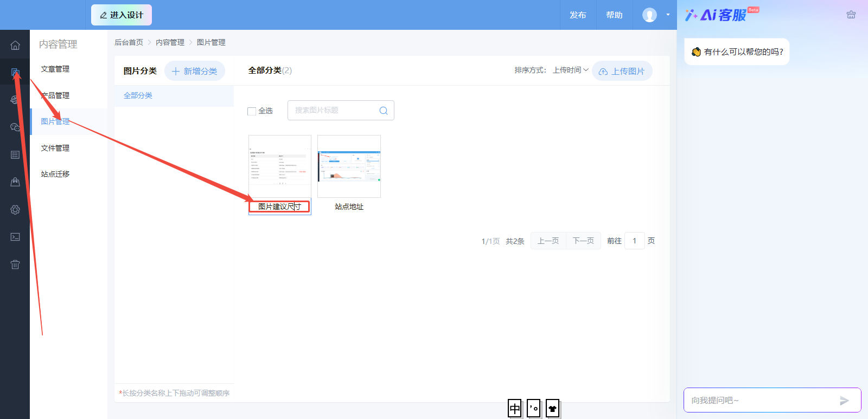
Task: Open the settings gear sidebar icon
Action: [15, 210]
